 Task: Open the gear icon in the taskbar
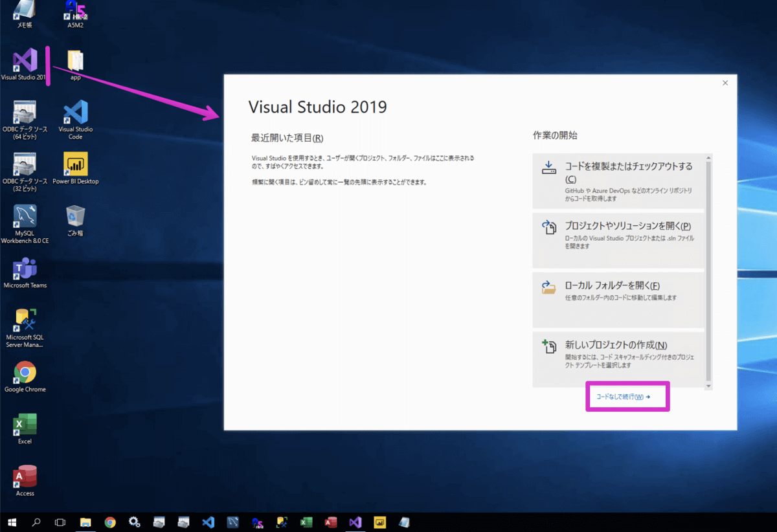(135, 522)
